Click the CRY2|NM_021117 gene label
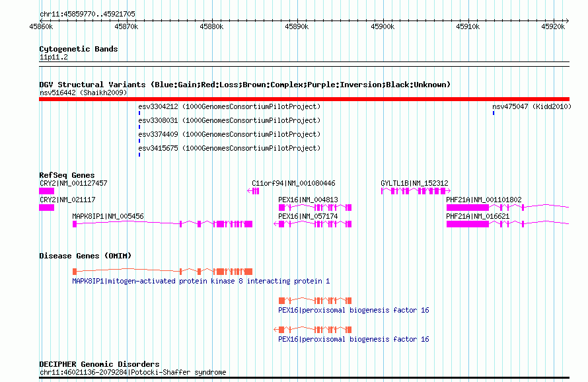The width and height of the screenshot is (588, 382). (67, 200)
